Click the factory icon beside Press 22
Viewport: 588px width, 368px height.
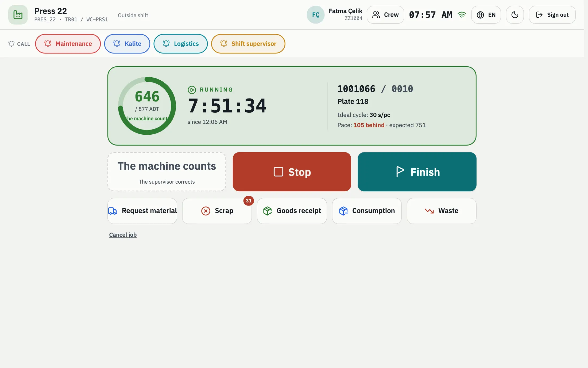tap(18, 15)
